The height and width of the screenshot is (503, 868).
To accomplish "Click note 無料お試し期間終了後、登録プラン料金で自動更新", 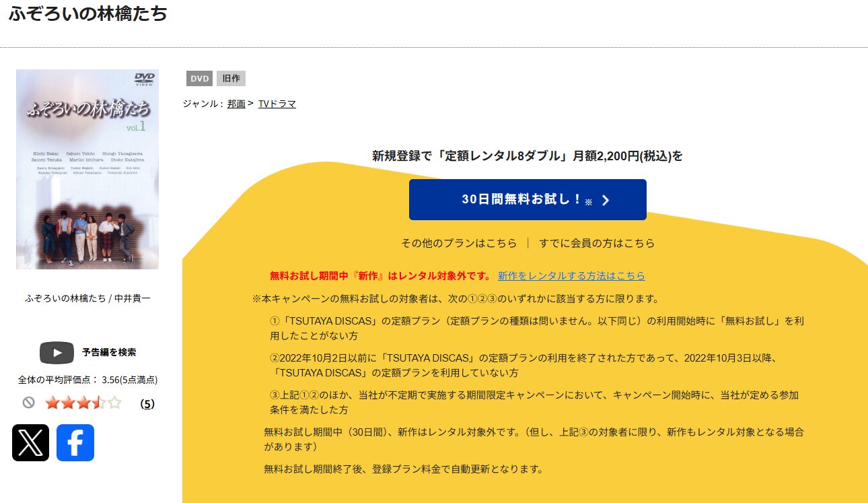I will 404,469.
